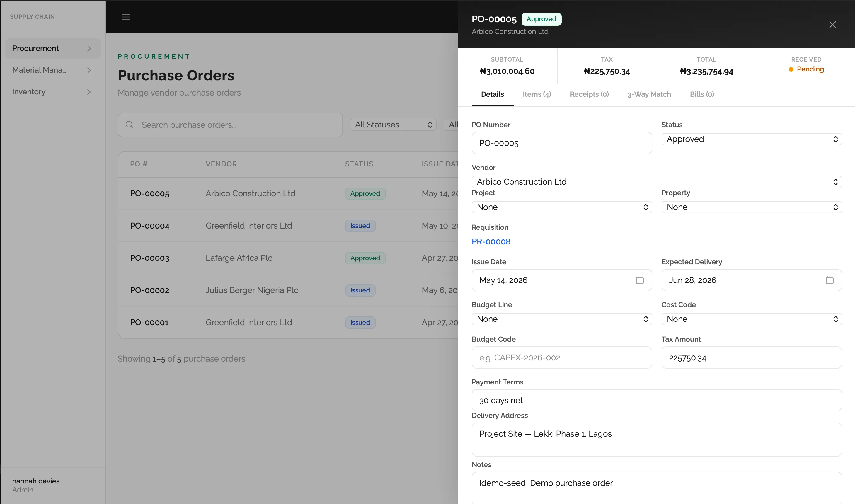This screenshot has width=855, height=504.
Task: Click the Tax Amount input field
Action: (x=752, y=357)
